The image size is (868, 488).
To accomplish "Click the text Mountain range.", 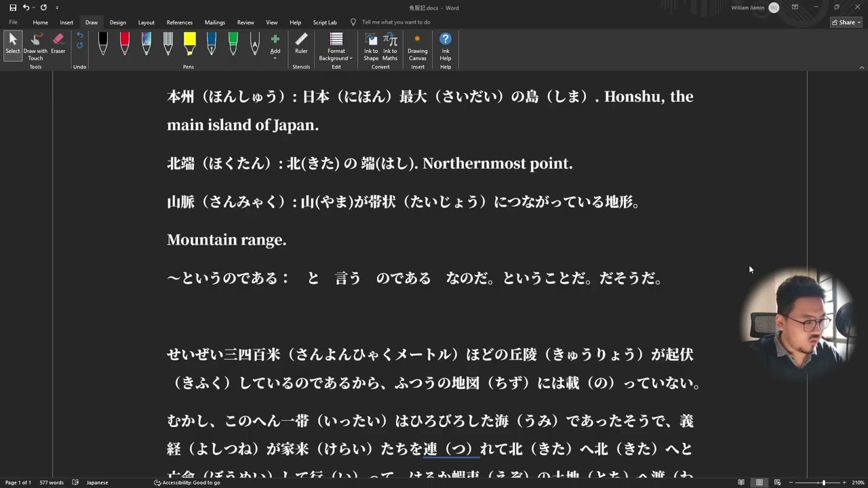I will [226, 240].
